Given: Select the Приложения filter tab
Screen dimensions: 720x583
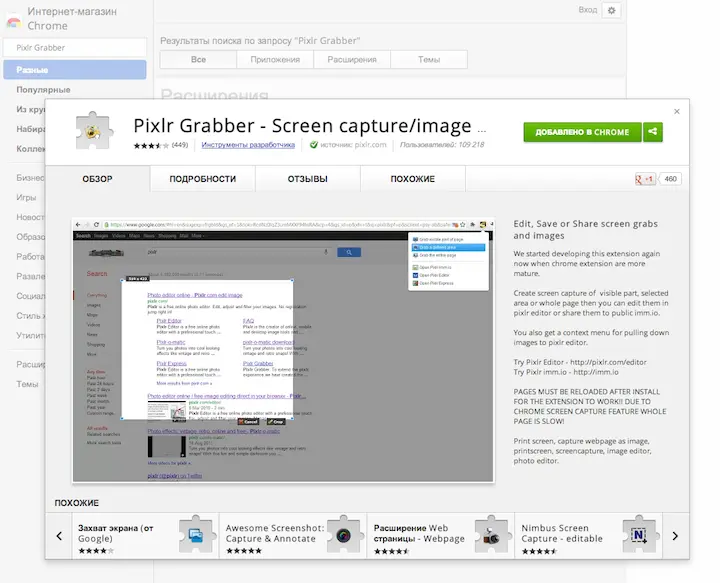Looking at the screenshot, I should pyautogui.click(x=275, y=60).
